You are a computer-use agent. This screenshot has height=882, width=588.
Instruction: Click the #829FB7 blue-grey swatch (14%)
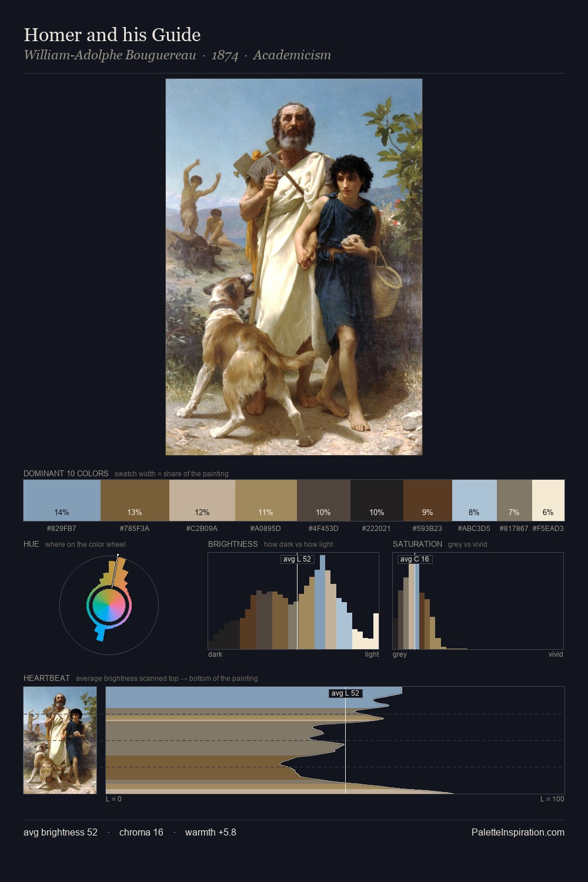point(62,500)
